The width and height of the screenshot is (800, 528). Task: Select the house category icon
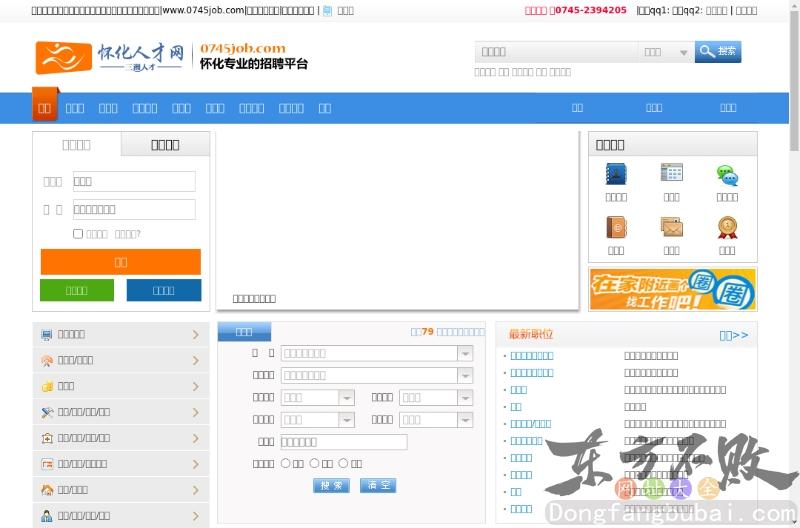point(47,490)
